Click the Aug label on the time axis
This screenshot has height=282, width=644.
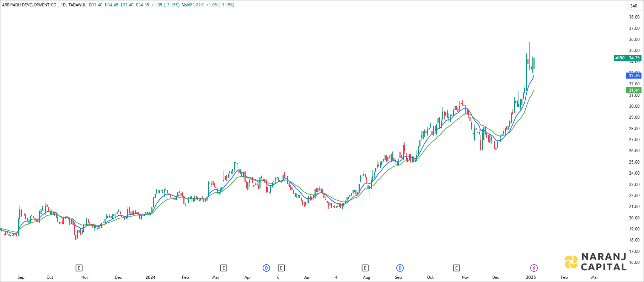coord(366,277)
